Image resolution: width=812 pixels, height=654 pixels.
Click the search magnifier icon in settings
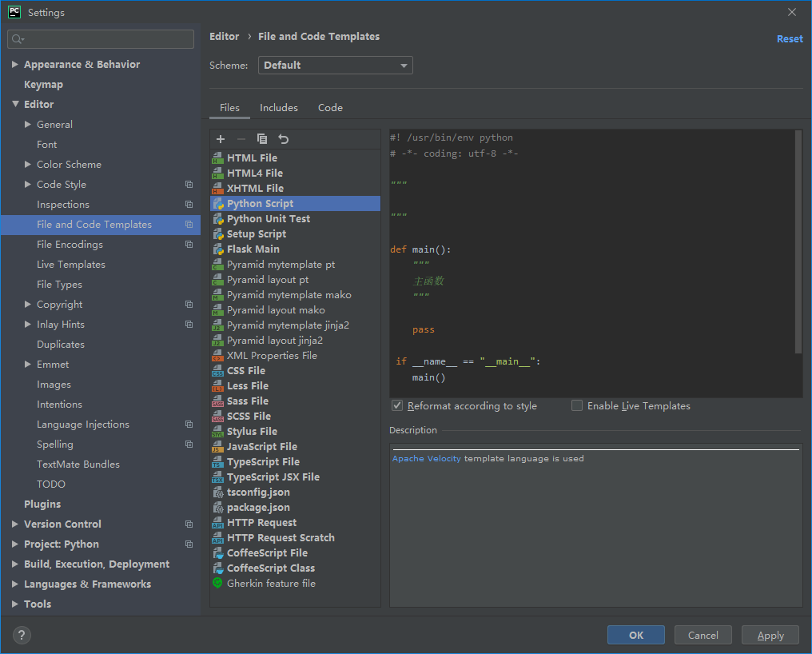(17, 39)
